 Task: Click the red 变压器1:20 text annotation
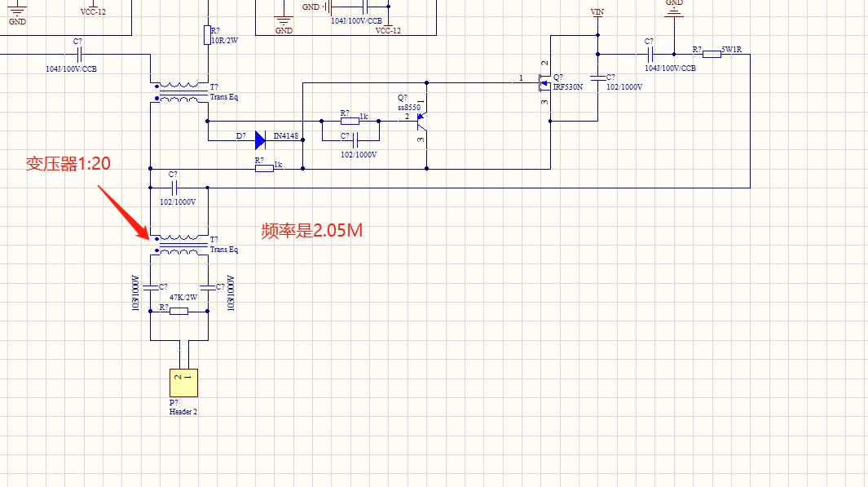pyautogui.click(x=68, y=164)
